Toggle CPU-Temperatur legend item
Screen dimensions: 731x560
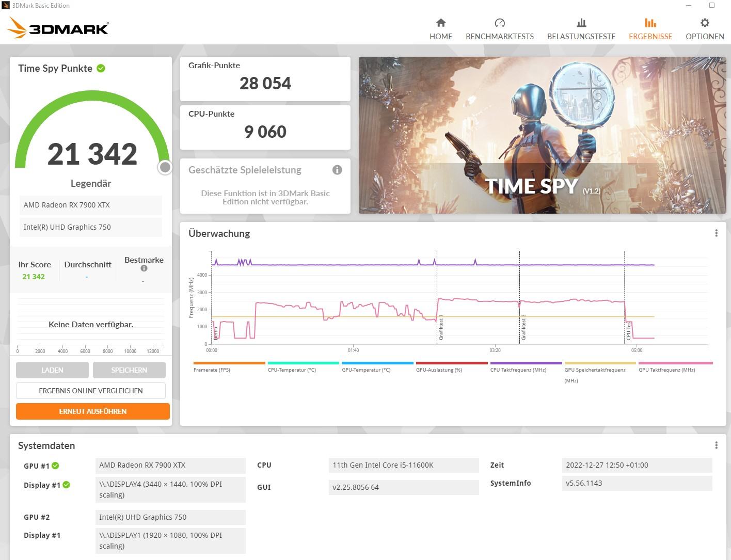[304, 367]
